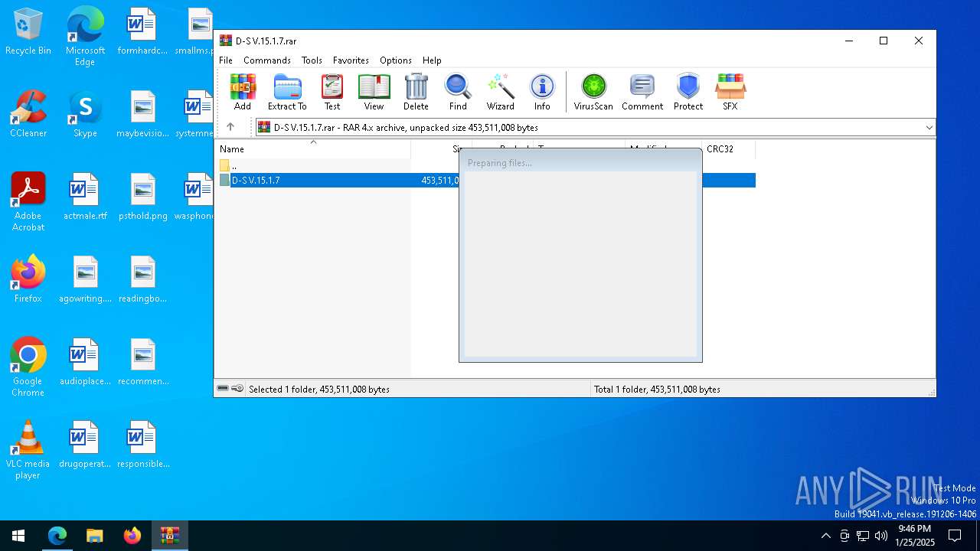Sort by CRC32 column header
This screenshot has width=980, height=551.
(728, 149)
